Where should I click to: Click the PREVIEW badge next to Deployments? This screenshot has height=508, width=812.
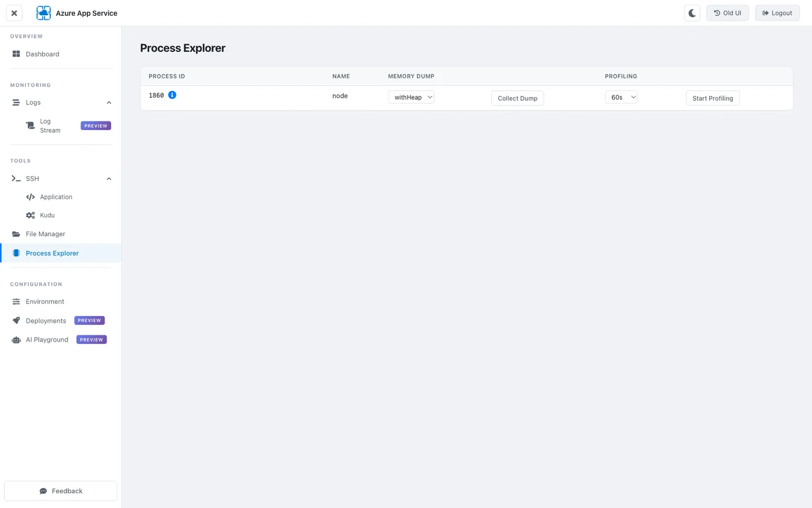coord(90,321)
